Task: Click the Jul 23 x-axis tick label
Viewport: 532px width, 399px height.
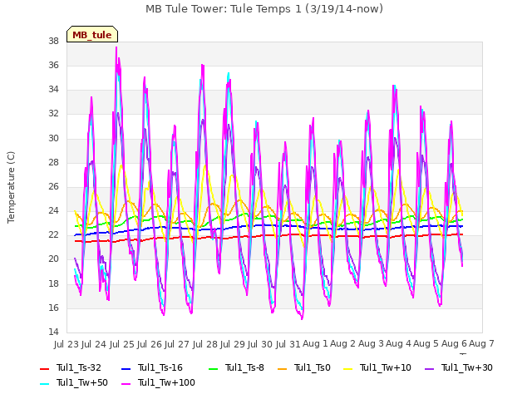Action: click(66, 344)
